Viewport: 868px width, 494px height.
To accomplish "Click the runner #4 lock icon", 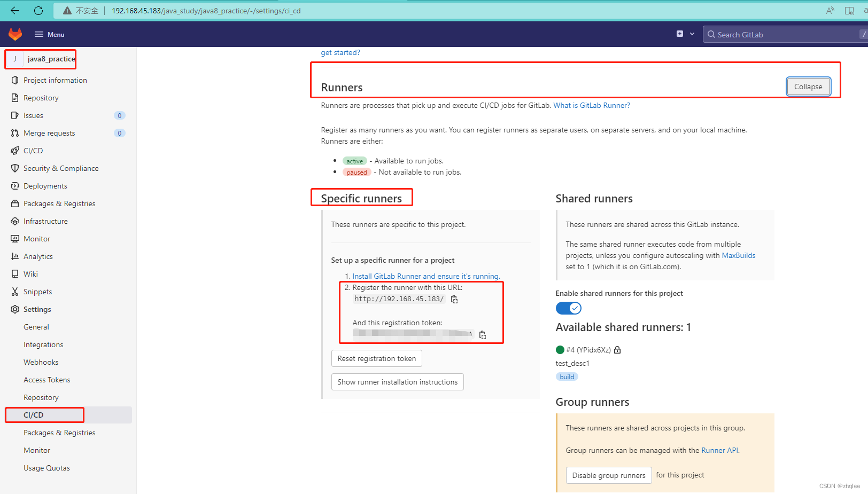I will [x=617, y=350].
